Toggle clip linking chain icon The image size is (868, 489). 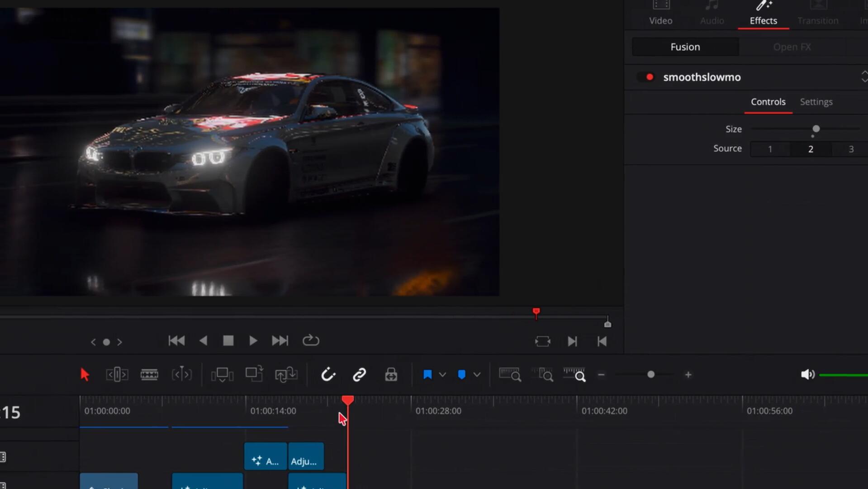point(359,374)
